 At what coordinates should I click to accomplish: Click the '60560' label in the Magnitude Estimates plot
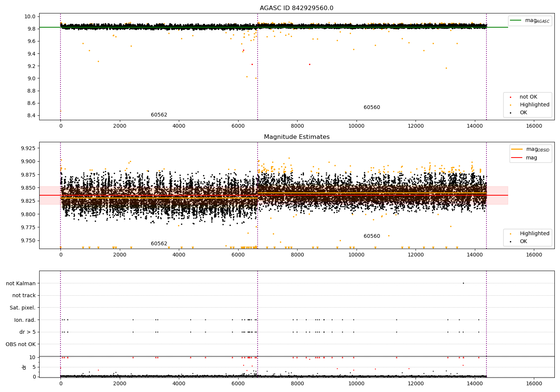pos(372,236)
